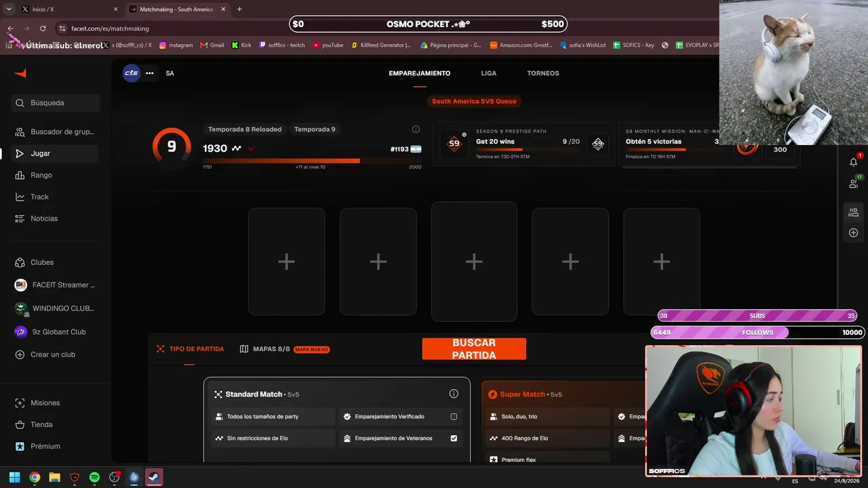Open the Windows Start menu
This screenshot has width=868, height=488.
point(14,477)
